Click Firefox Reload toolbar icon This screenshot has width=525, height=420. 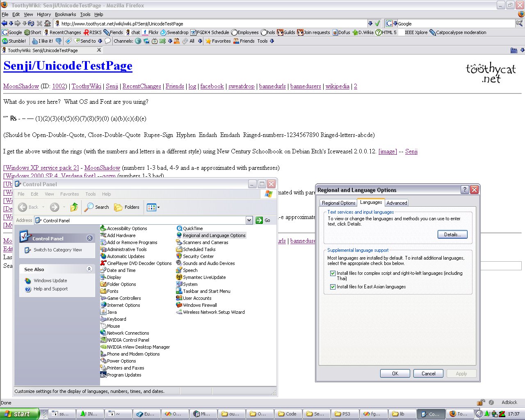31,23
